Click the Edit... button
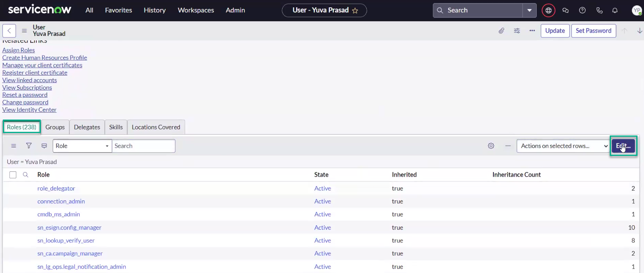 [x=623, y=146]
